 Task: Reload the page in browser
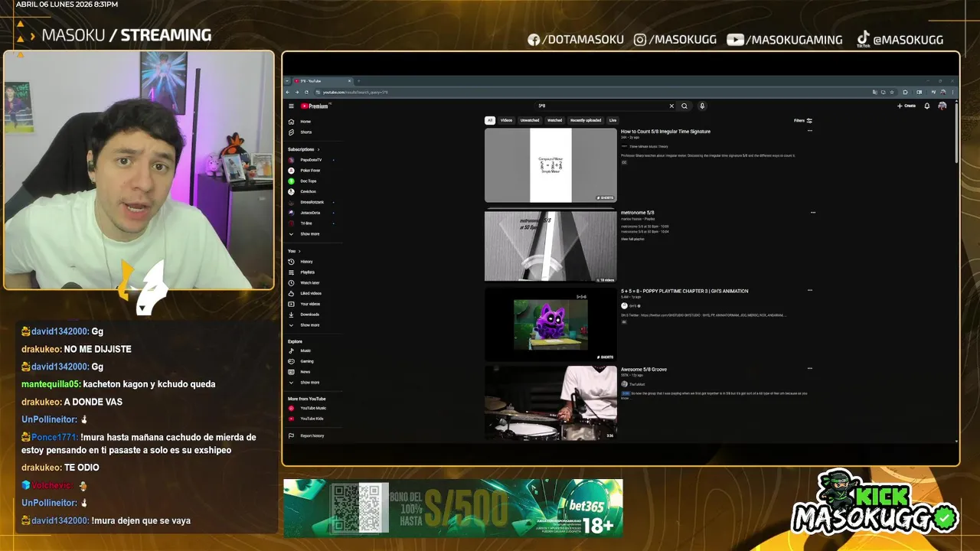tap(305, 92)
